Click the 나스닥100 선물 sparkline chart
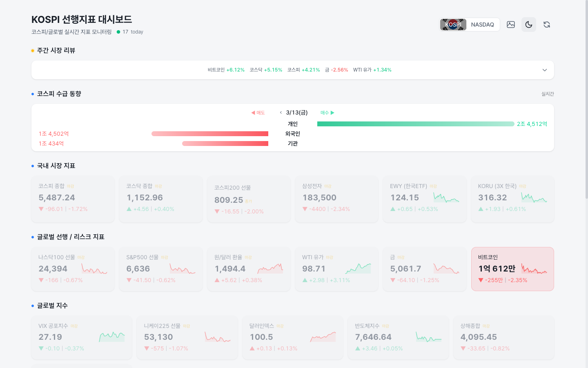The height and width of the screenshot is (368, 588). 94,269
